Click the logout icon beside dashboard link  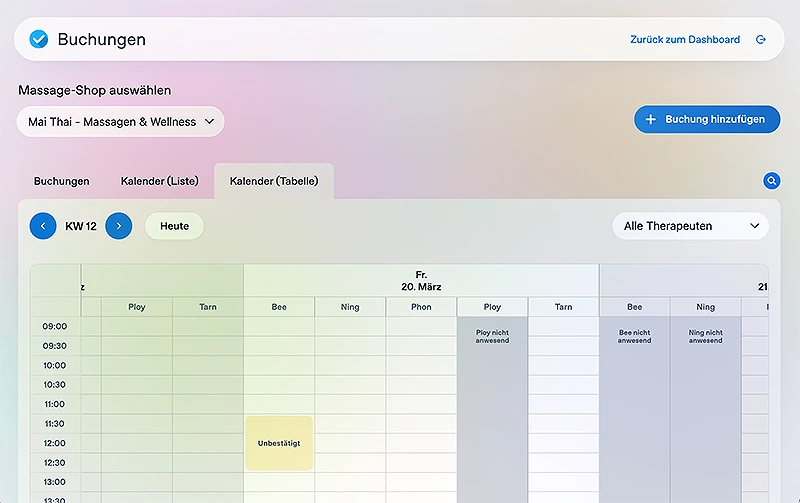pos(761,40)
